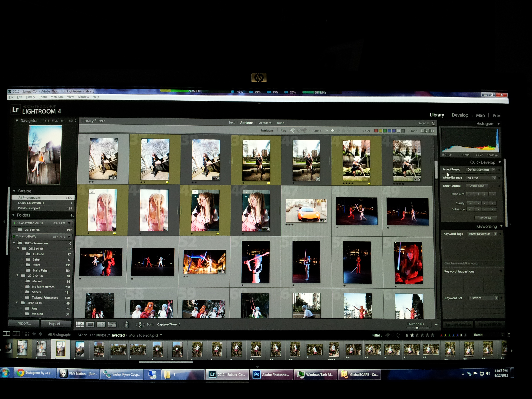Click the filter lock icon
This screenshot has height=399, width=532.
[433, 123]
